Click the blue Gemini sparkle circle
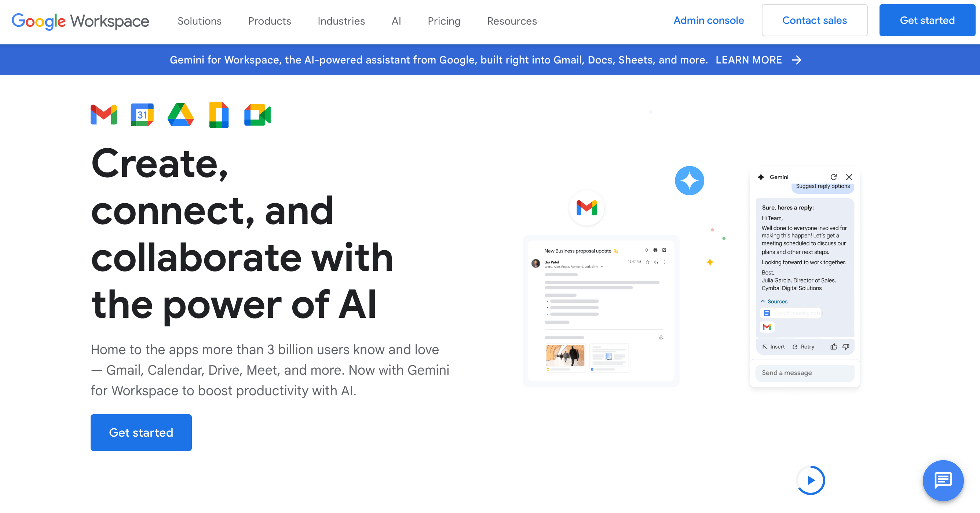The image size is (980, 513). coord(689,181)
